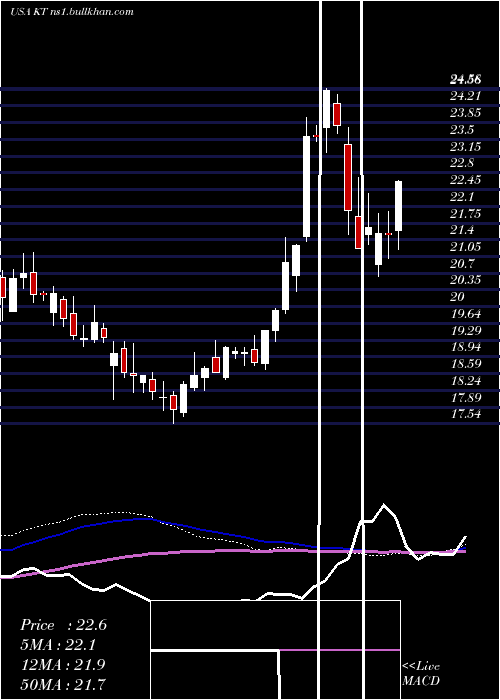Click the 'Price : 22.6' readout

click(x=63, y=625)
